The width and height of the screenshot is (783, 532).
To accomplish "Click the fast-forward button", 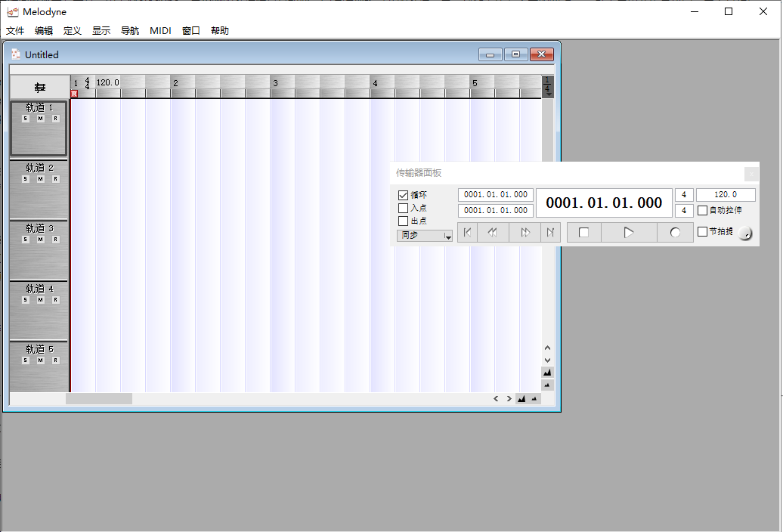I will [x=525, y=233].
